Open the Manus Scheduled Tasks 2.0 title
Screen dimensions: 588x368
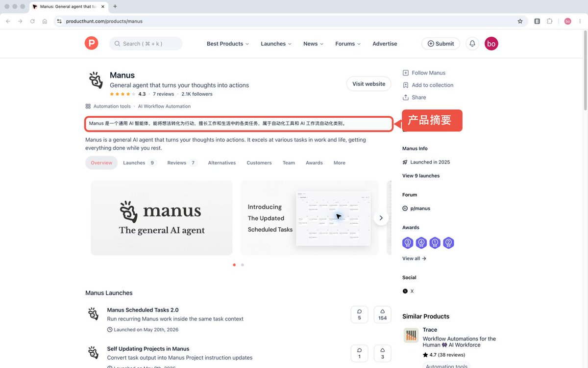pyautogui.click(x=143, y=310)
